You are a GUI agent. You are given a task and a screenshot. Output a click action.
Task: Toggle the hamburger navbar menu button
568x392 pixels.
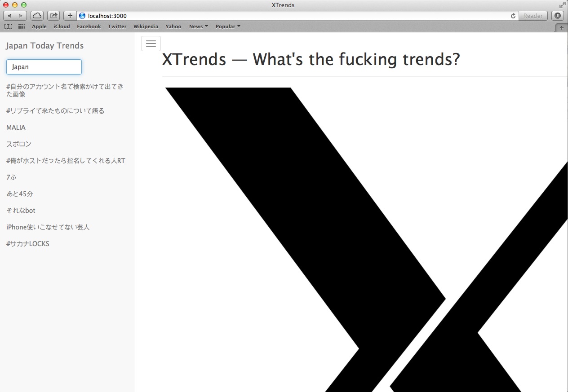tap(151, 44)
